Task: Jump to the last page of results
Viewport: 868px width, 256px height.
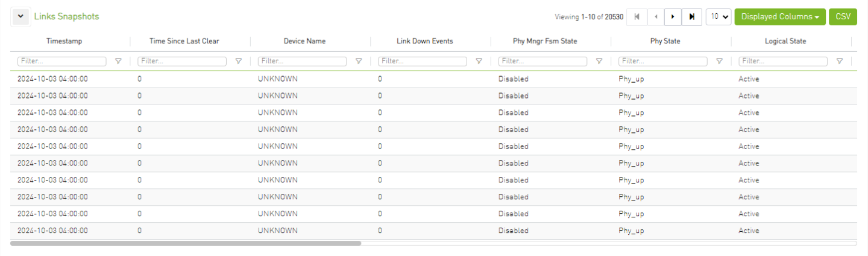Action: (692, 17)
